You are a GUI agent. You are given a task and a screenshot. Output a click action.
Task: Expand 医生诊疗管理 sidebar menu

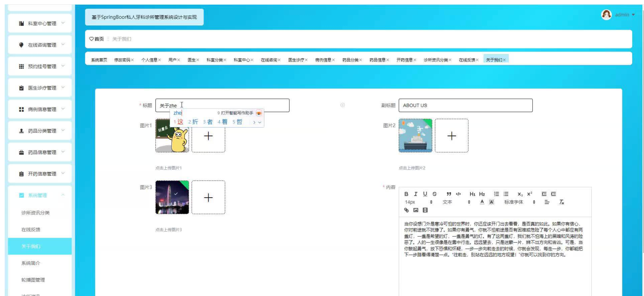coord(40,88)
